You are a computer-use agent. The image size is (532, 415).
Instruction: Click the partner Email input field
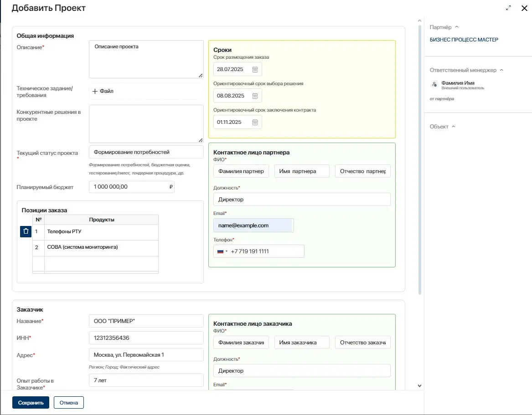point(253,225)
